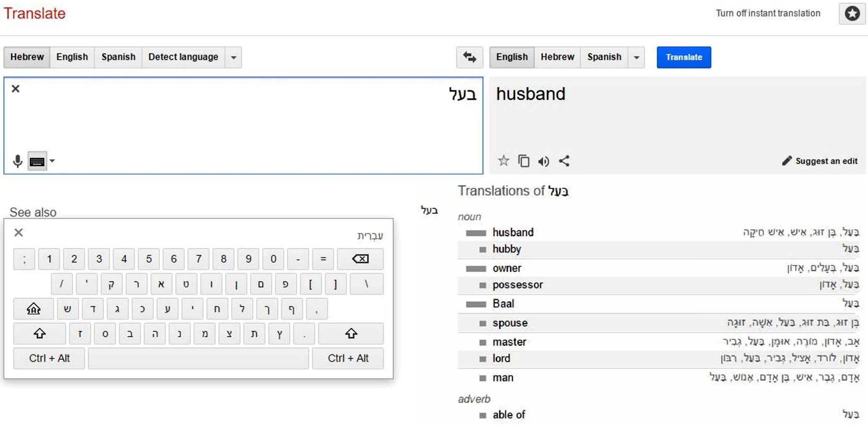This screenshot has height=431, width=868.
Task: Click the blue Translate button
Action: tap(684, 57)
